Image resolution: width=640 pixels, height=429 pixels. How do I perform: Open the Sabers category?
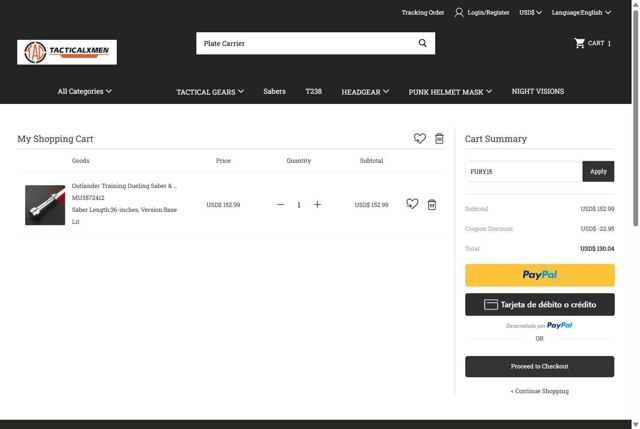(x=274, y=91)
